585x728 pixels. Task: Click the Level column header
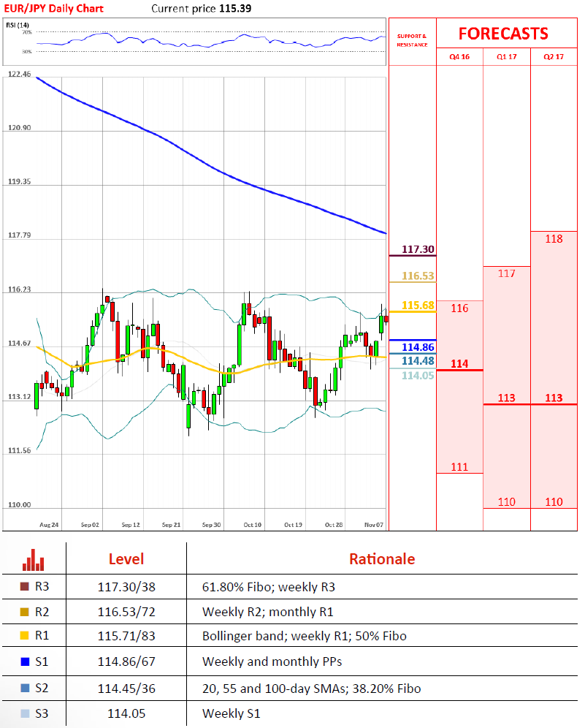[126, 559]
